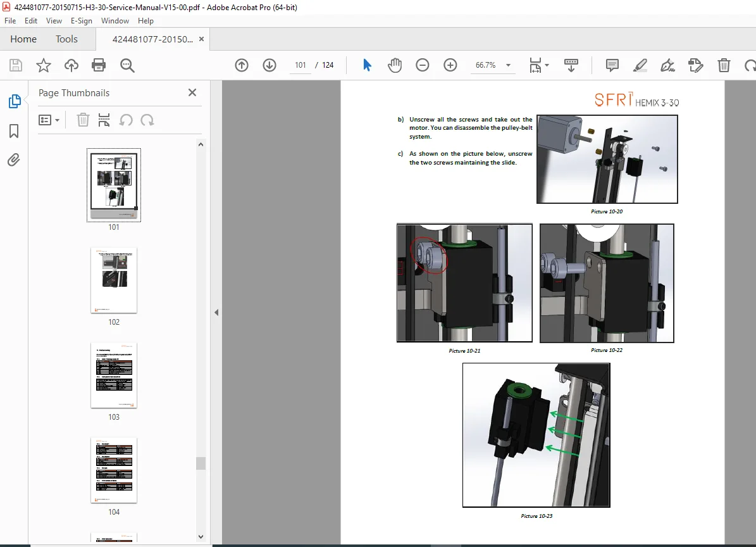756x547 pixels.
Task: Switch to Tools tab
Action: [66, 39]
